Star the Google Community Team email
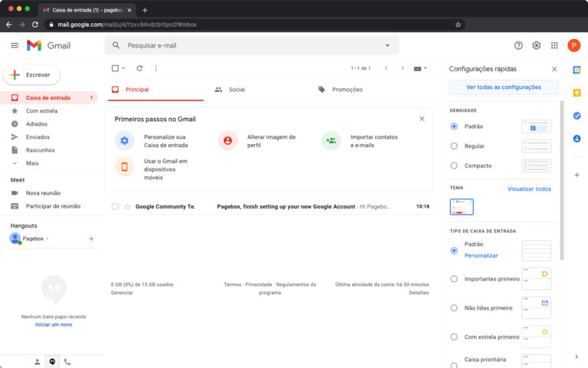Viewport: 588px width, 368px height. 128,206
